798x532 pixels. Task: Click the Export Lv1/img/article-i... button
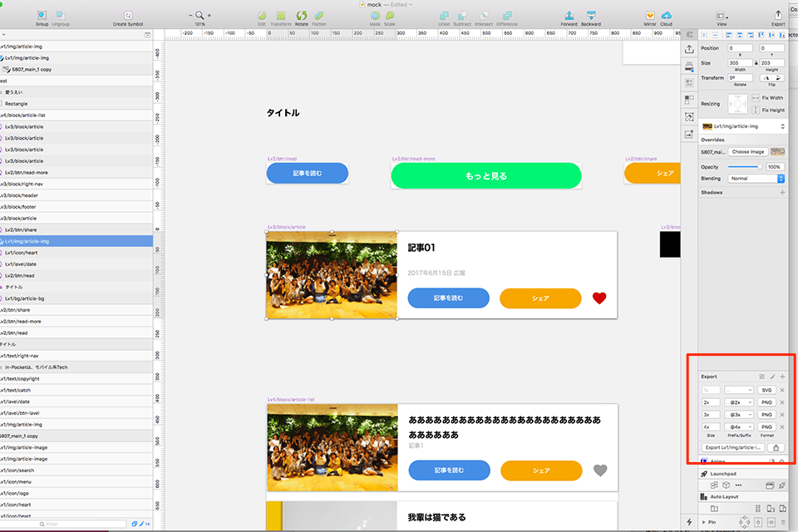733,447
